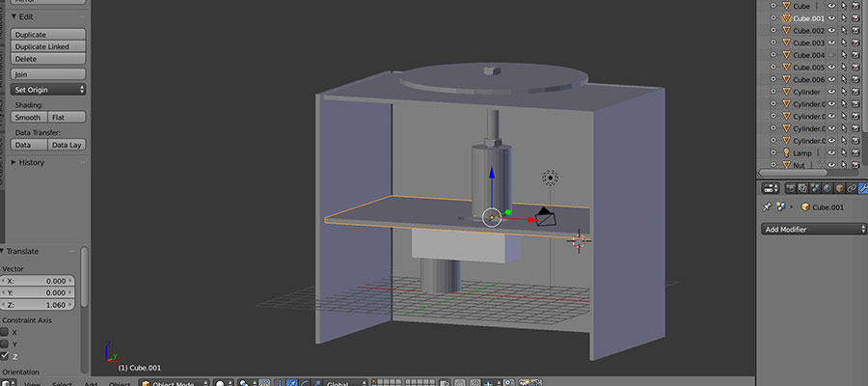Uncheck the Z constraint axis checkbox

pyautogui.click(x=5, y=355)
